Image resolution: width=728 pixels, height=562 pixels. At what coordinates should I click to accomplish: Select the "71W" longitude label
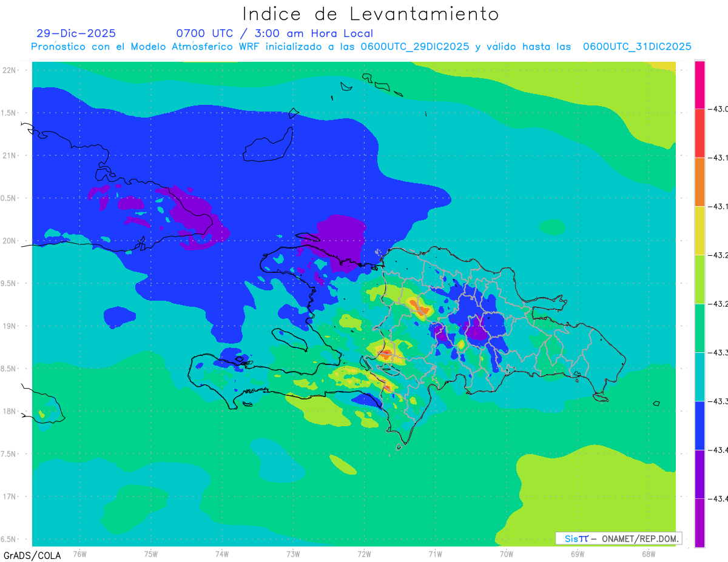(435, 554)
